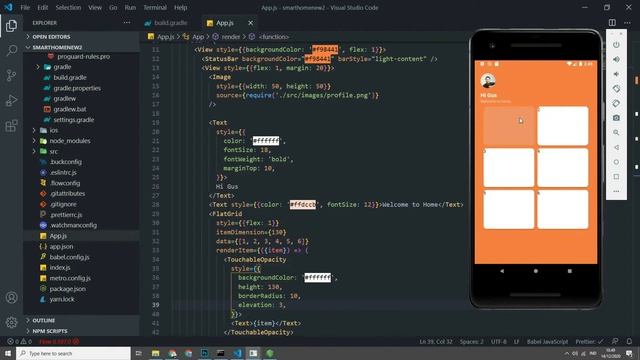Viewport: 640px width, 360px height.
Task: Click the emulator volume up button
Action: point(616,59)
